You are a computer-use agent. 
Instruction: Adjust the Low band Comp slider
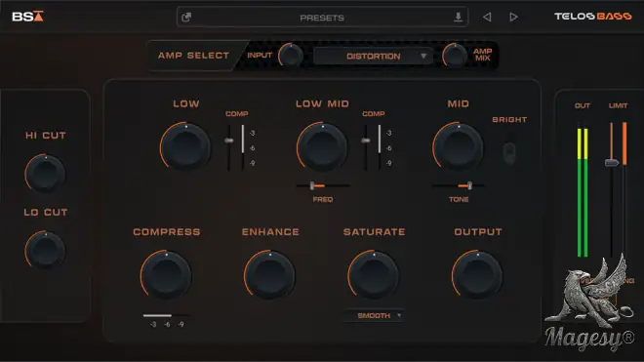(x=229, y=141)
